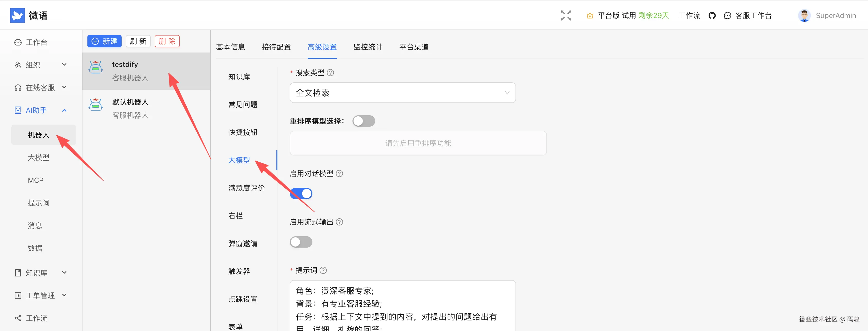The height and width of the screenshot is (331, 868).
Task: Open the 监控统计 tab
Action: pyautogui.click(x=368, y=47)
